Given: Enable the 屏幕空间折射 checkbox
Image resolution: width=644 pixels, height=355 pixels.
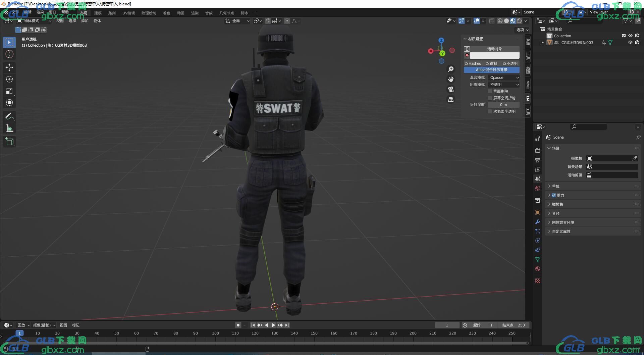Looking at the screenshot, I should [x=490, y=98].
